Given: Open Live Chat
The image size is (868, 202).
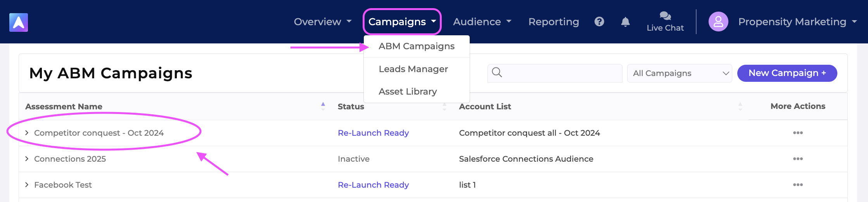Looking at the screenshot, I should click(665, 22).
